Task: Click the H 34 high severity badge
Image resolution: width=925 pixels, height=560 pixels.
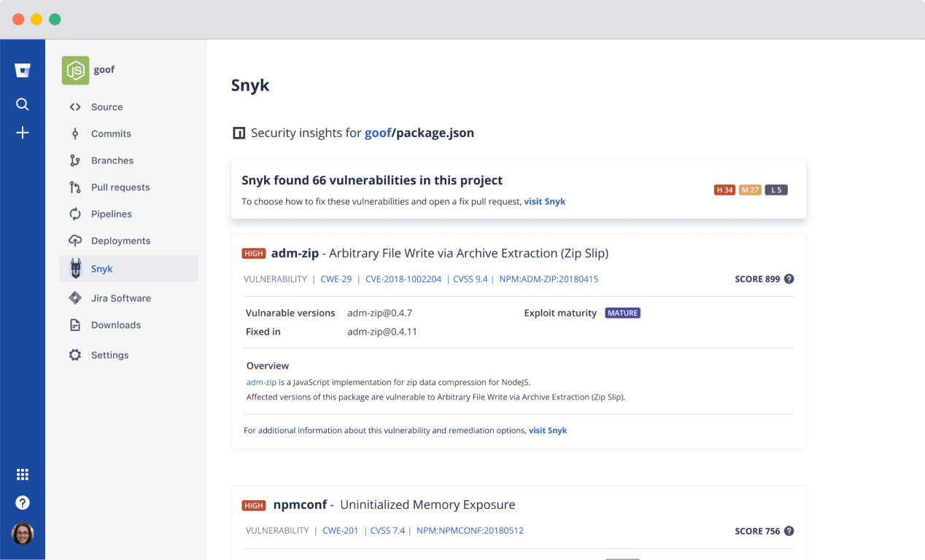Action: [x=723, y=189]
